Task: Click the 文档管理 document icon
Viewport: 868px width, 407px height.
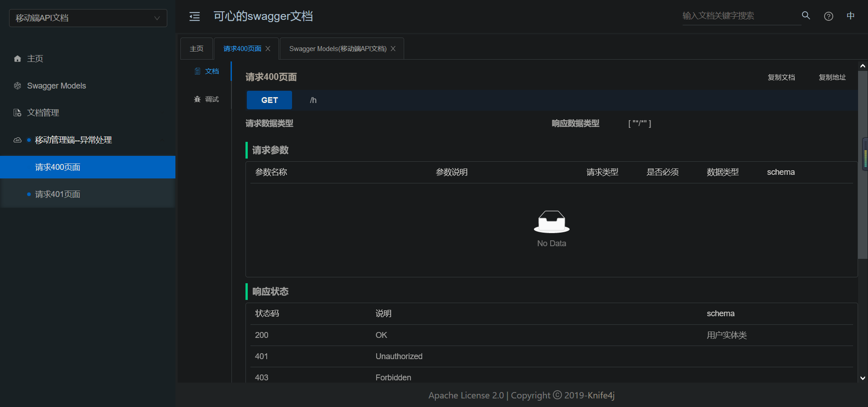Action: click(x=17, y=112)
